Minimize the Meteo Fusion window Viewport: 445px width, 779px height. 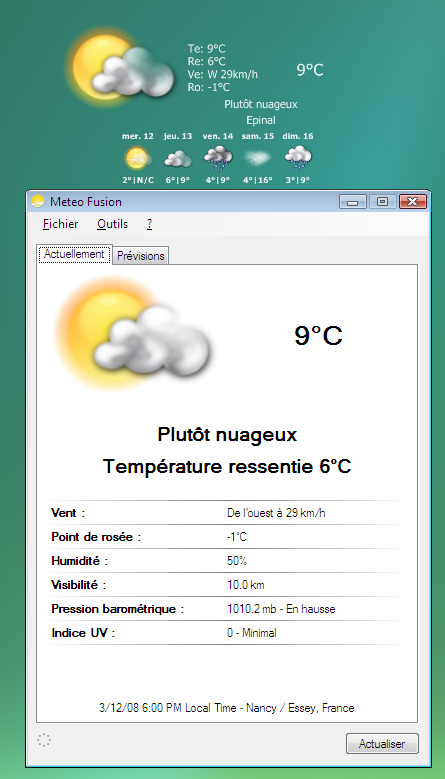coord(353,202)
